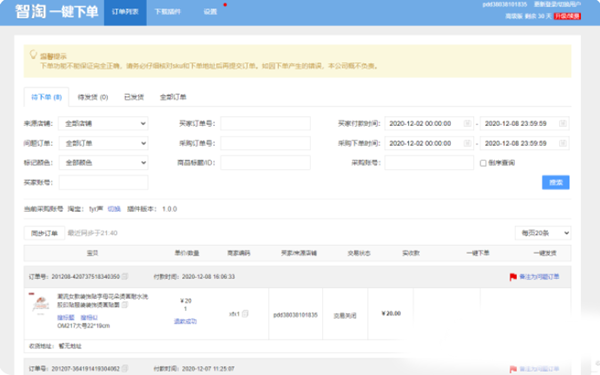Click the ¥20.00 amount cell
The height and width of the screenshot is (375, 600).
click(x=391, y=313)
